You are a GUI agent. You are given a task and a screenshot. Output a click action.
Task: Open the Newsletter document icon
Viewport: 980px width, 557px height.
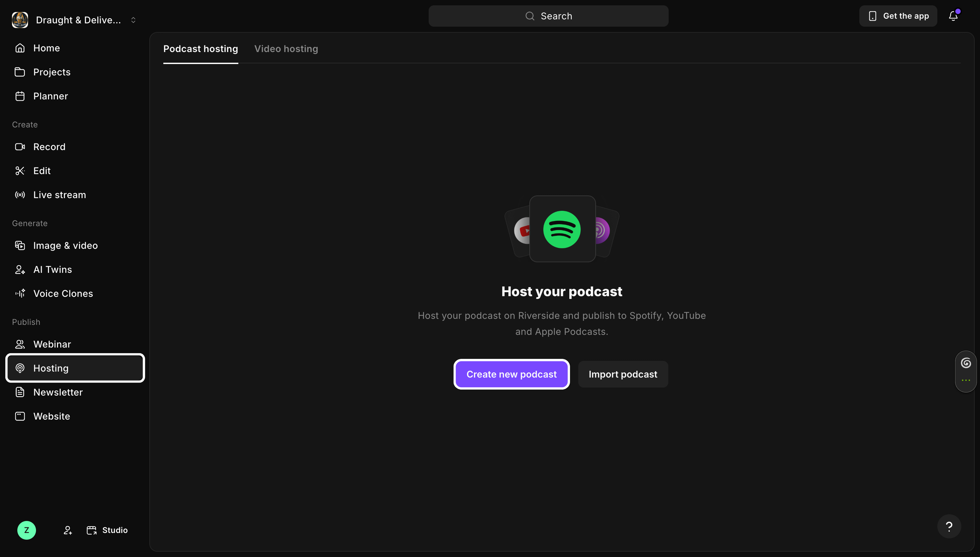[x=20, y=392]
